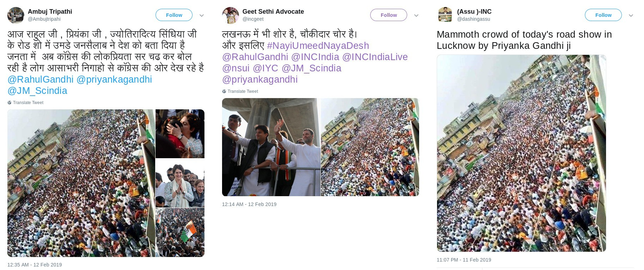The height and width of the screenshot is (270, 644).
Task: Open the 11:07 PM - 11 Feb 2019 timestamp
Action: coord(464,260)
